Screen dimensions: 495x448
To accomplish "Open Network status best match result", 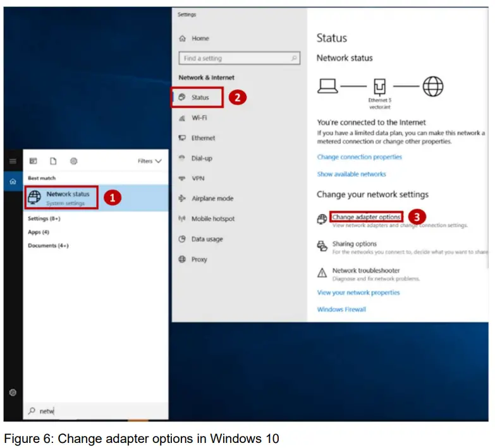I will tap(95, 198).
